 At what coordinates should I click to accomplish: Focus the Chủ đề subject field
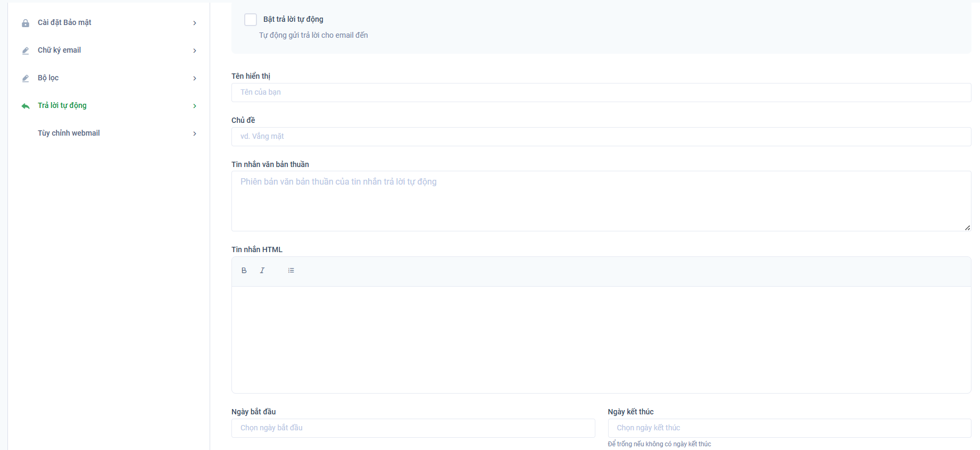(601, 137)
